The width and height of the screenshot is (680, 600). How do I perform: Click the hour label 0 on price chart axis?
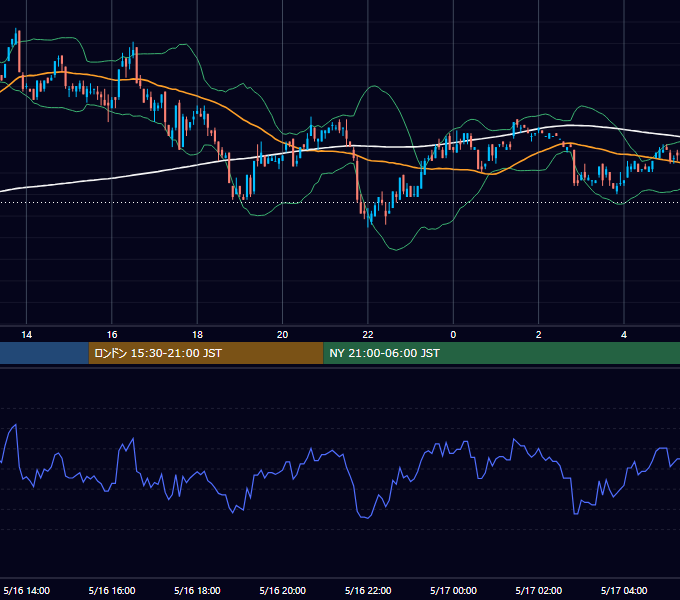pyautogui.click(x=453, y=335)
